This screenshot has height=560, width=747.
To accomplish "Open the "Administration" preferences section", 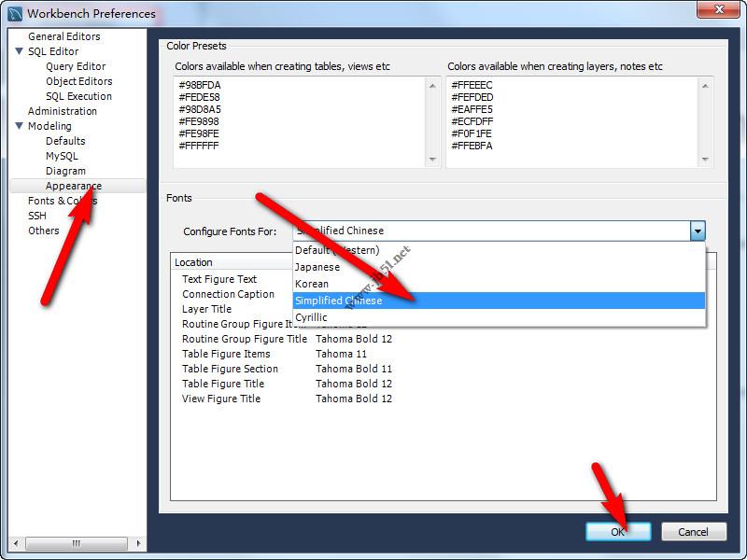I will (x=63, y=111).
